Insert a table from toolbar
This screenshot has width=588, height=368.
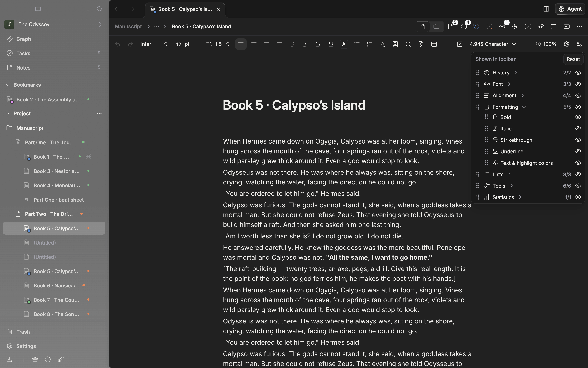pos(434,44)
